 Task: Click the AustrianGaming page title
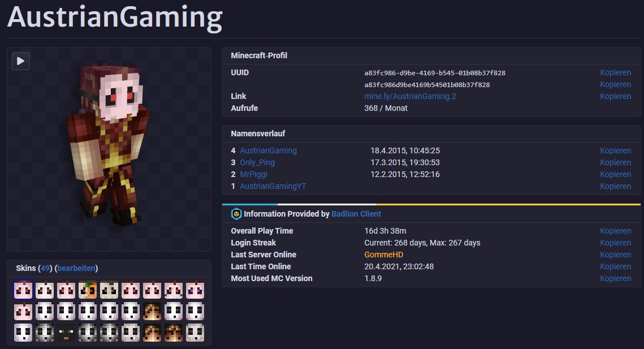click(x=115, y=18)
